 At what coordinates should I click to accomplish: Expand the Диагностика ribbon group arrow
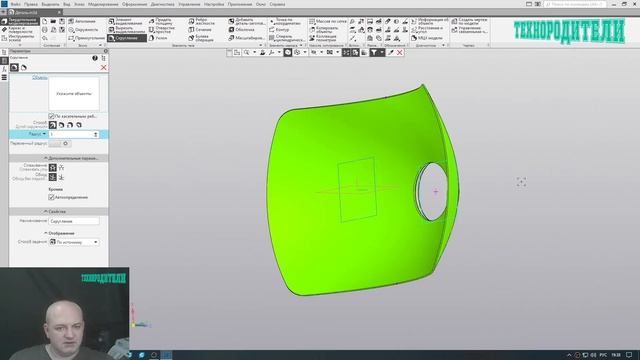click(x=443, y=45)
